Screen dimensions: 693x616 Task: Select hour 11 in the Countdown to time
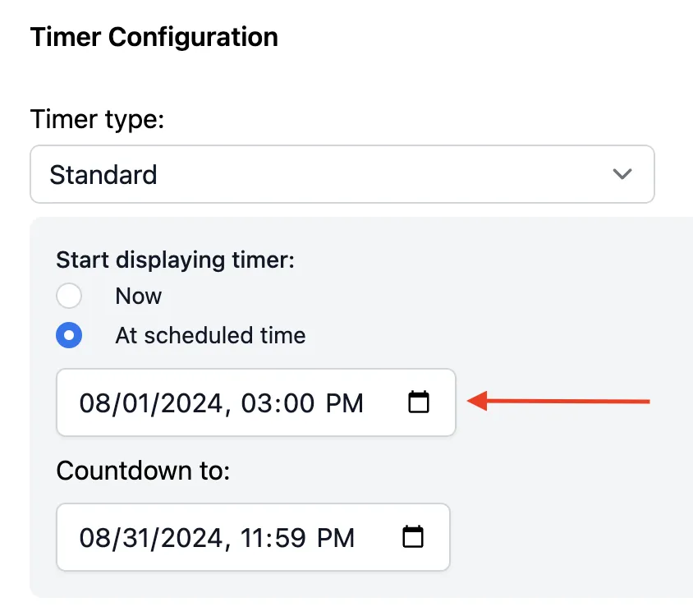coord(252,538)
